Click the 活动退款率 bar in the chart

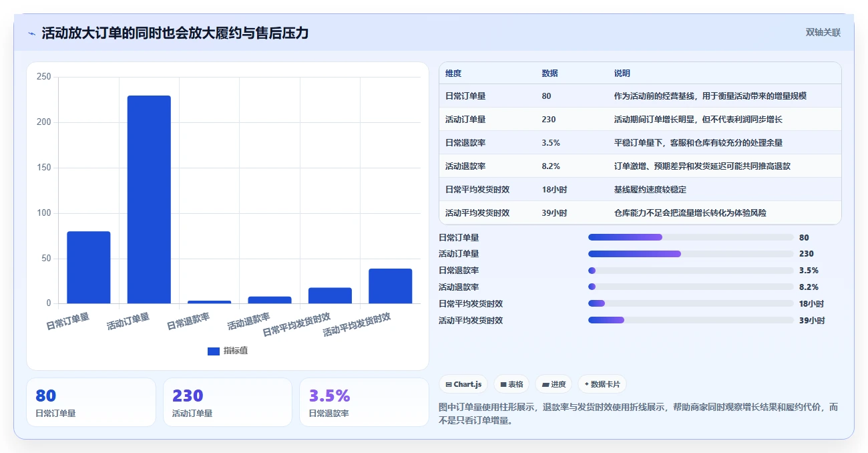click(270, 300)
